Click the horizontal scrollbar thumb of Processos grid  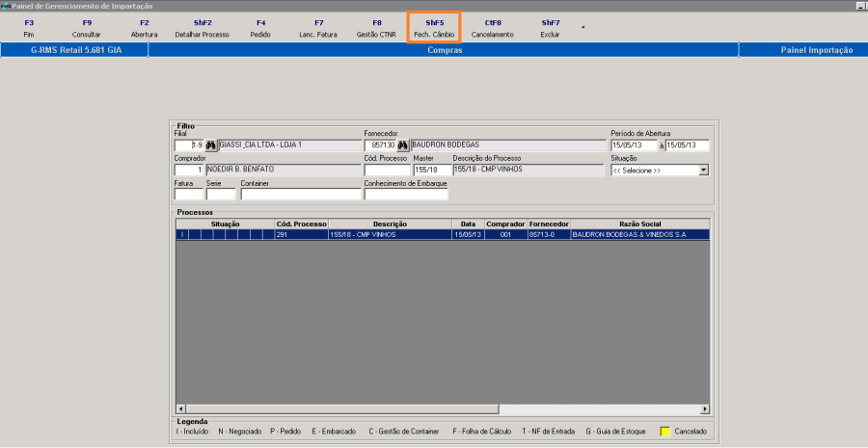[x=342, y=409]
